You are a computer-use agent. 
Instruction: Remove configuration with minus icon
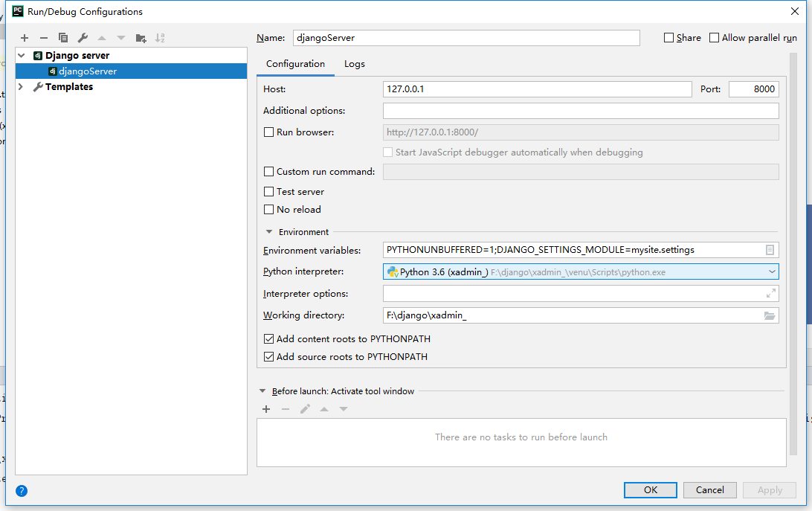pos(43,38)
